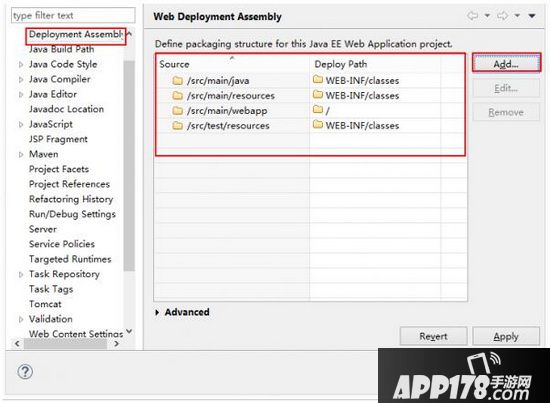The height and width of the screenshot is (403, 550).
Task: Open the view menu dropdown triangle
Action: (532, 16)
